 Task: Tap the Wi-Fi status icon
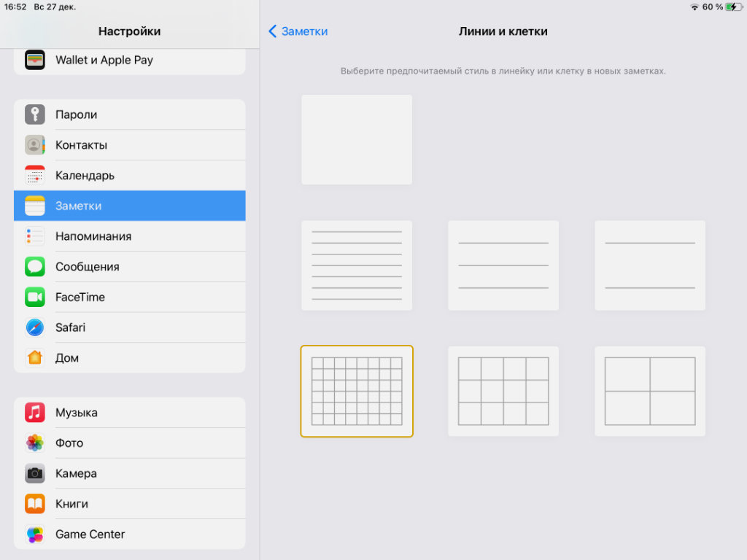[694, 7]
